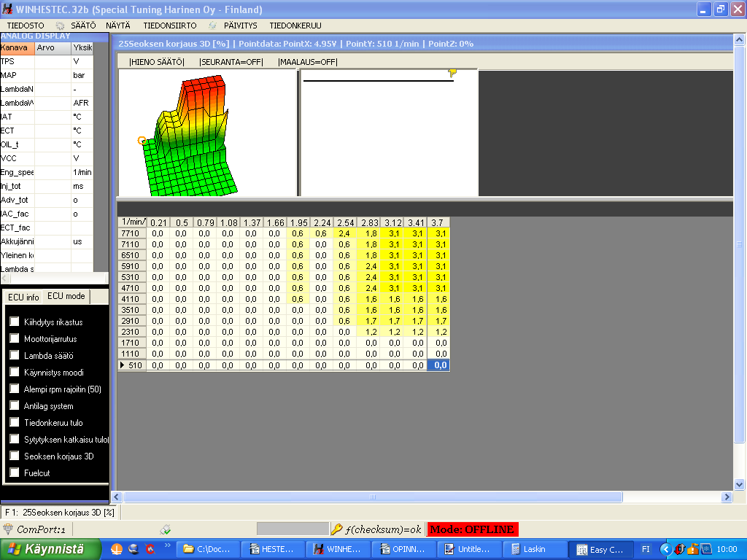Image resolution: width=747 pixels, height=560 pixels.
Task: Click the main vertical scrollbar track
Action: [x=740, y=262]
